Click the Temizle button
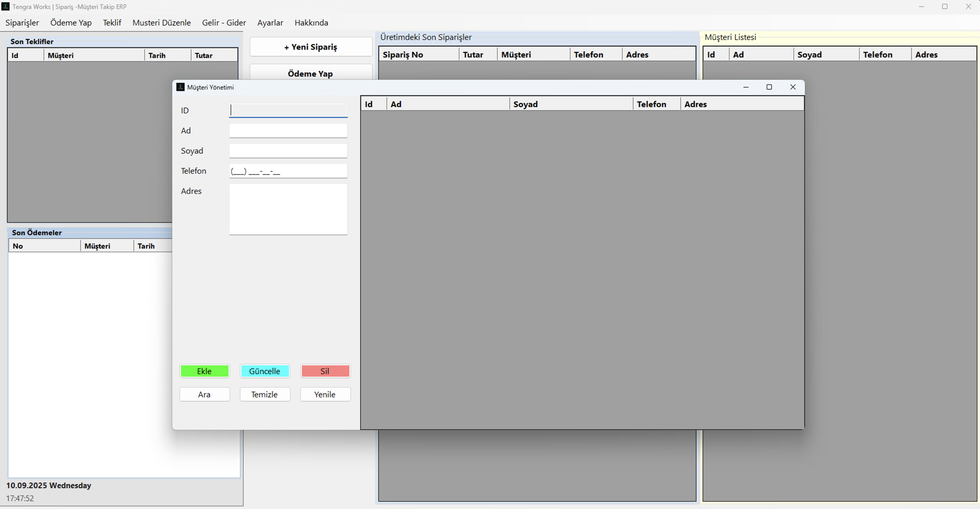980x509 pixels. [264, 394]
